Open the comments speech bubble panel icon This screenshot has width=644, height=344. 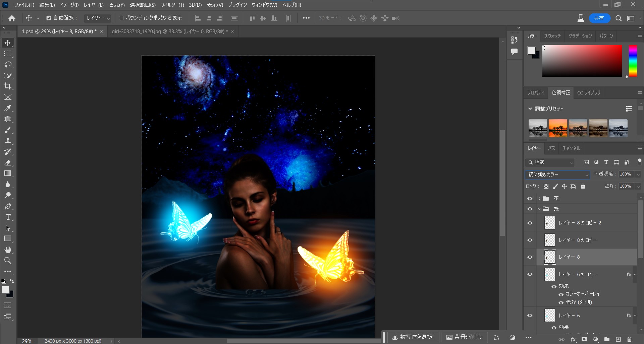(514, 52)
